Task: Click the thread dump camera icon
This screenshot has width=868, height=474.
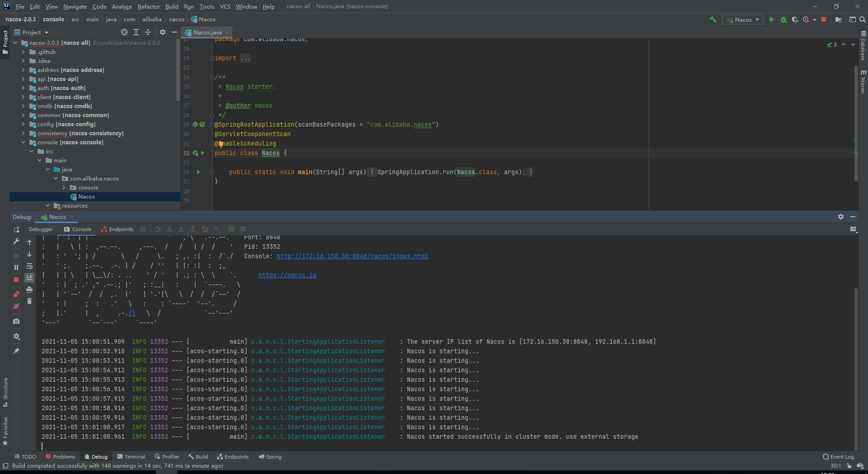Action: [x=16, y=321]
